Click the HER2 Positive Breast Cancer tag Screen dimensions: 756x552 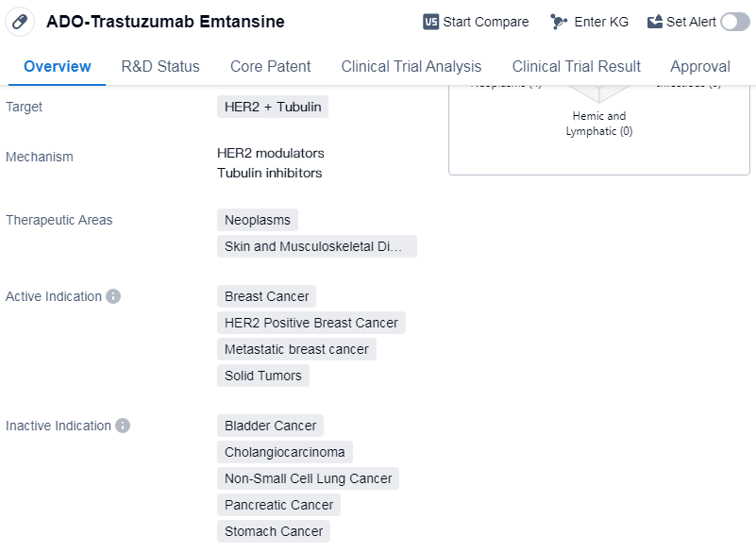(311, 323)
